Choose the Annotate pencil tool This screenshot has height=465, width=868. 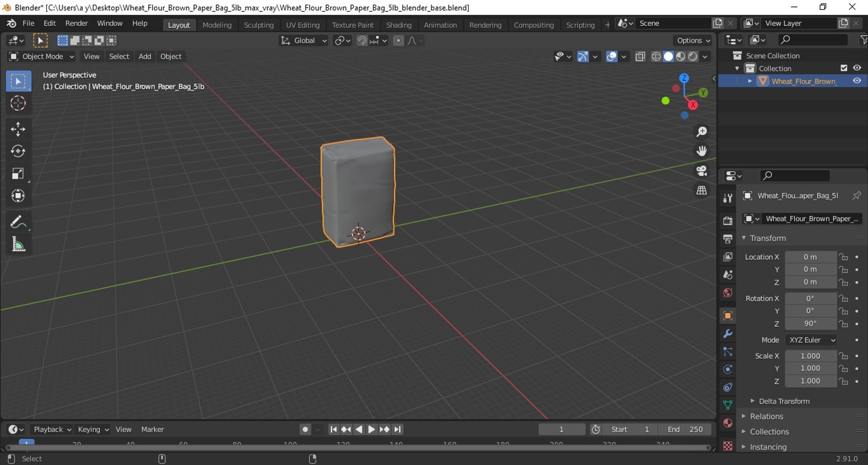point(18,222)
